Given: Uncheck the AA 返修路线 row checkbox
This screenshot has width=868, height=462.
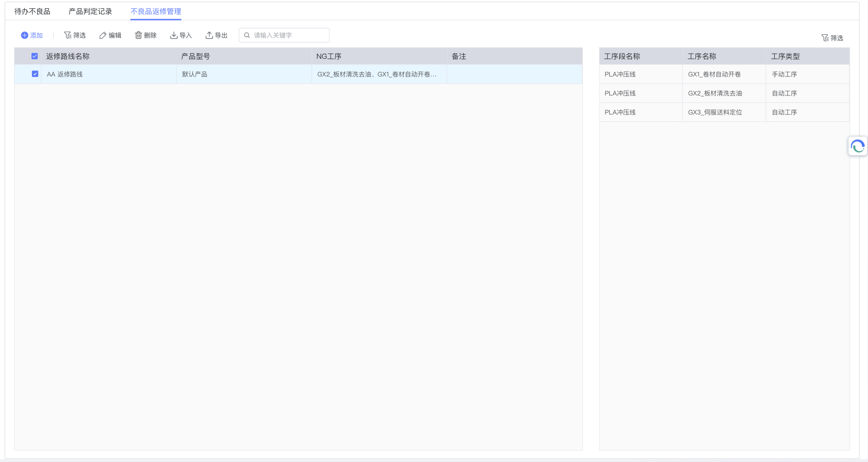Looking at the screenshot, I should [x=35, y=74].
